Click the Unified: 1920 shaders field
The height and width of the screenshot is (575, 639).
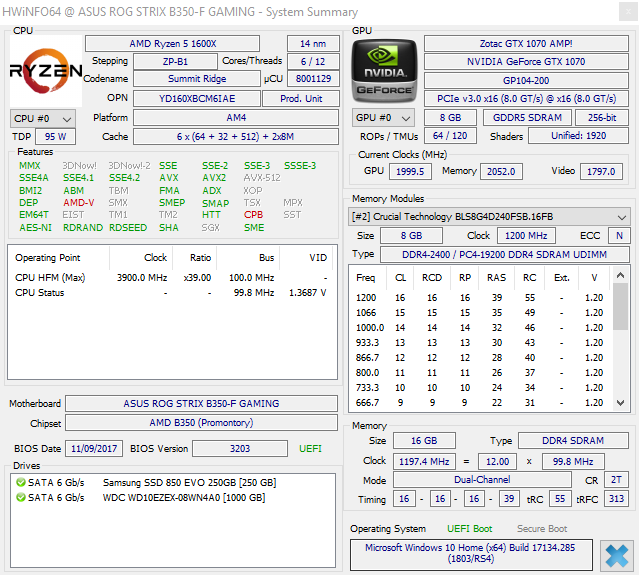(x=579, y=136)
